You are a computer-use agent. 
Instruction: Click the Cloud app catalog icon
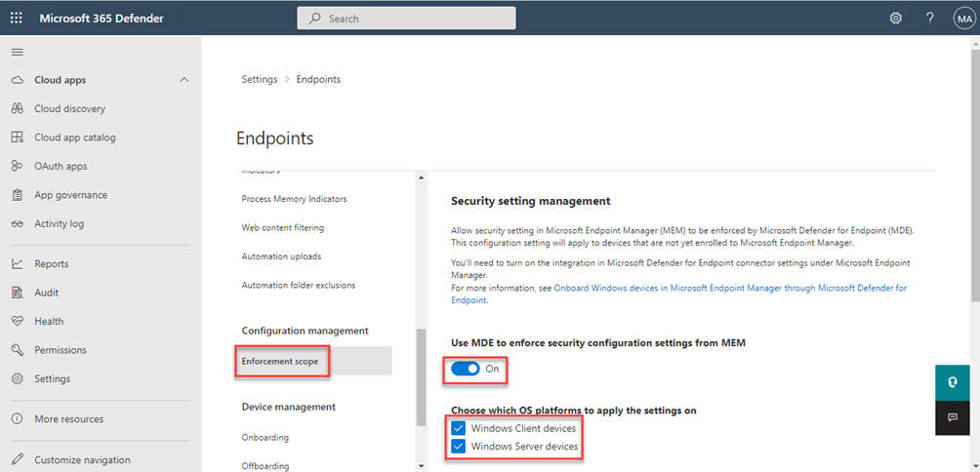(x=18, y=138)
